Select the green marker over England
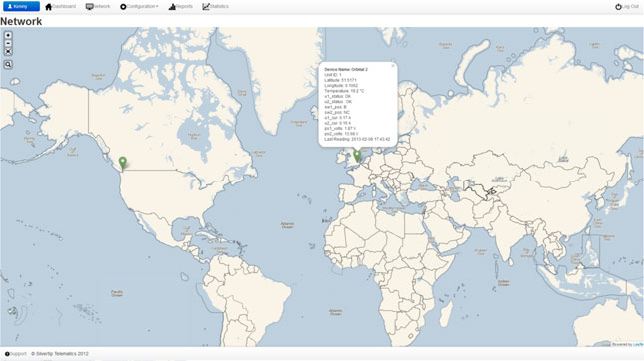Screen dimensions: 644x361 357,156
